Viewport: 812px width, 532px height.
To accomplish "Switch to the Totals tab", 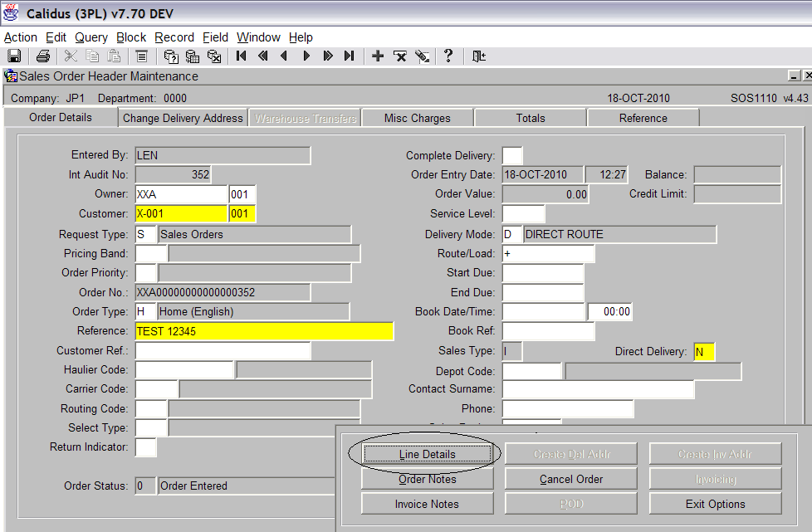I will click(531, 118).
